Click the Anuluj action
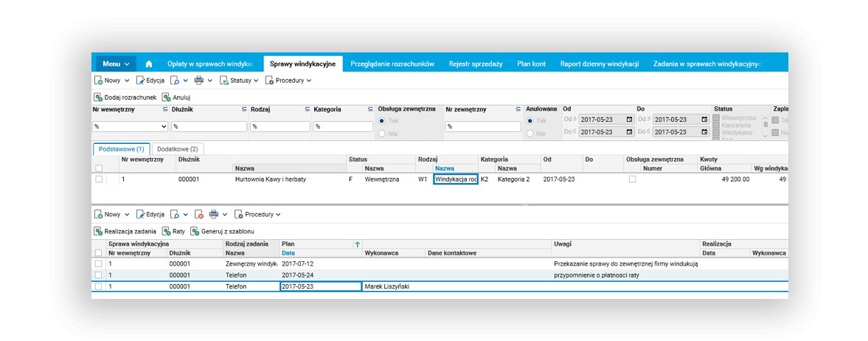 [x=176, y=97]
